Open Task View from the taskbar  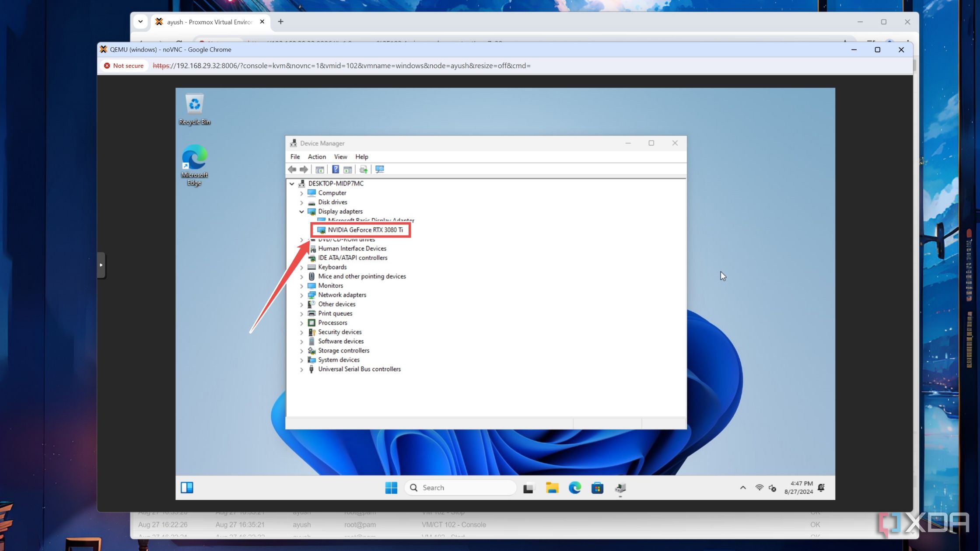click(529, 488)
